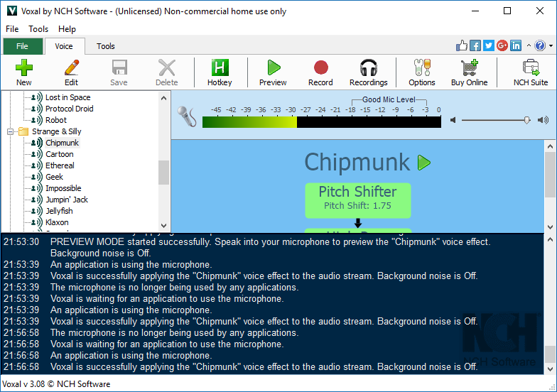Viewport: 557px width, 392px height.
Task: Select Chipmunk voice
Action: point(63,143)
